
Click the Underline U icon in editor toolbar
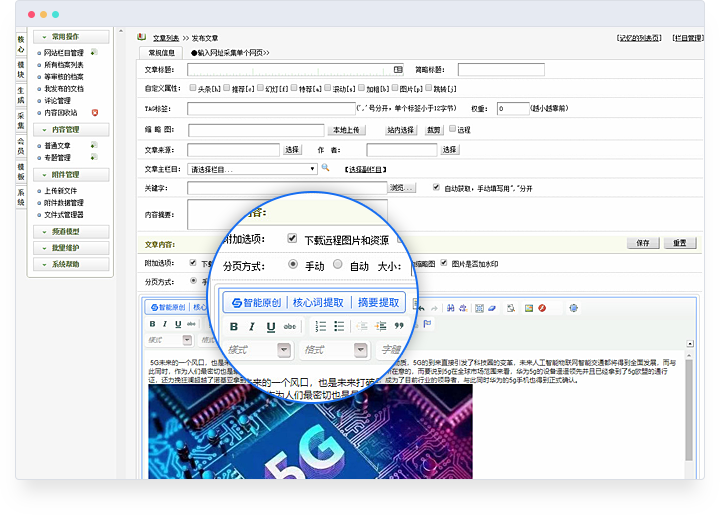(x=178, y=324)
